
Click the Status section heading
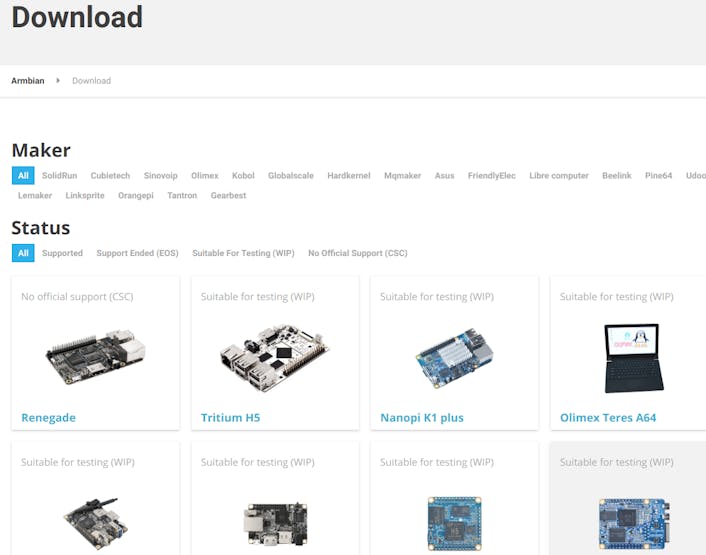[x=41, y=228]
